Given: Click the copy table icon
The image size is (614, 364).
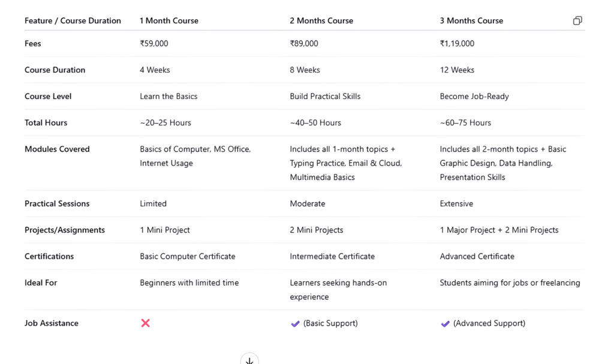Looking at the screenshot, I should coord(577,21).
